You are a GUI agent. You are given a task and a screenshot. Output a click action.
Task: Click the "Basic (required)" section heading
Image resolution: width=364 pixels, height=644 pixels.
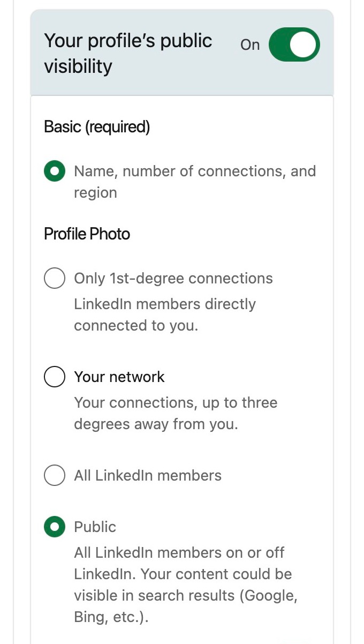[x=97, y=127]
